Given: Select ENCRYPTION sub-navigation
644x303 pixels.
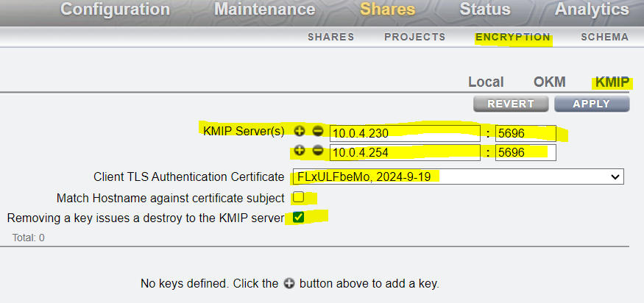Looking at the screenshot, I should tap(512, 37).
